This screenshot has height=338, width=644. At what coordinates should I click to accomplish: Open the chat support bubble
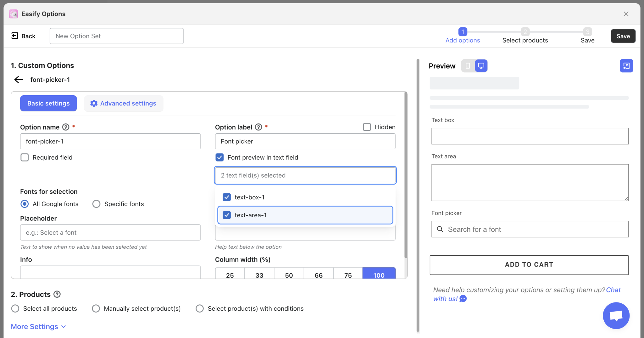[616, 315]
